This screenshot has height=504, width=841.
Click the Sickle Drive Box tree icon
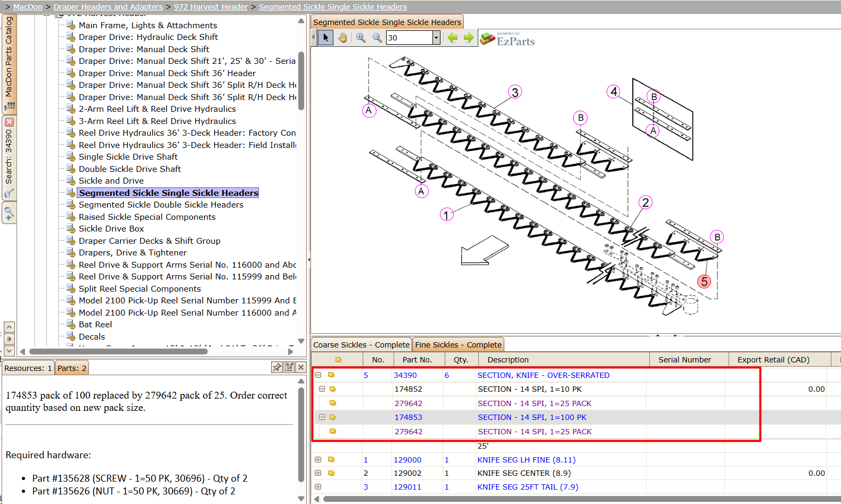tap(71, 229)
